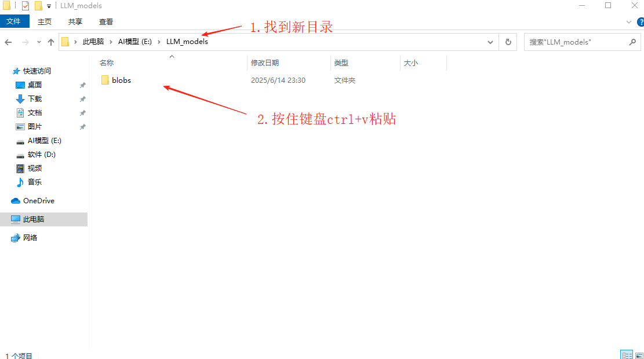Switch to details view layout icon
This screenshot has width=644, height=359.
click(x=627, y=355)
